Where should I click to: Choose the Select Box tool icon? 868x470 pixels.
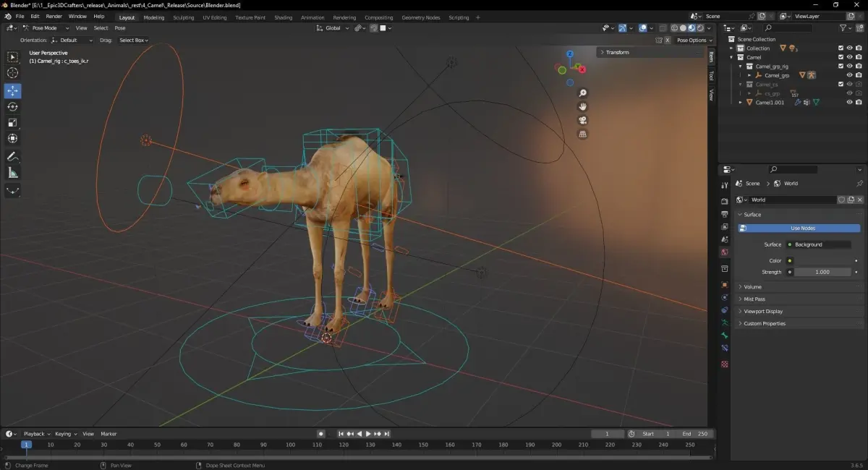(x=13, y=56)
